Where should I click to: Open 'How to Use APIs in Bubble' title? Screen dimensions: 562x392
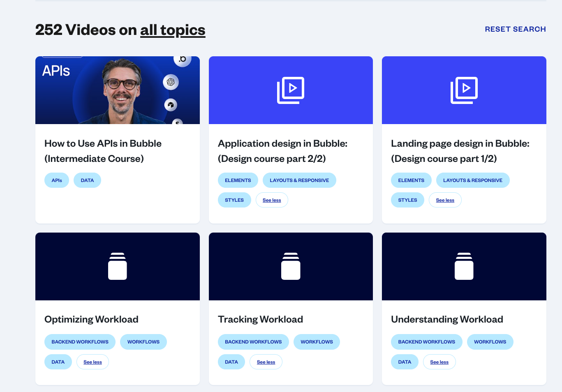(x=103, y=151)
